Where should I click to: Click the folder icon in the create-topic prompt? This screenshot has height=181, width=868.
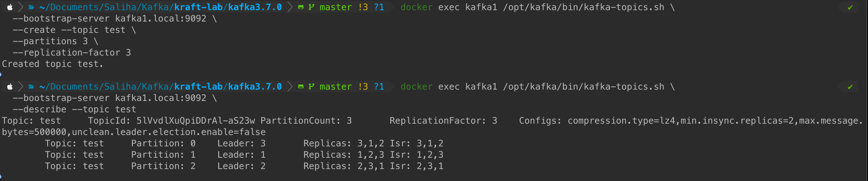click(x=31, y=7)
